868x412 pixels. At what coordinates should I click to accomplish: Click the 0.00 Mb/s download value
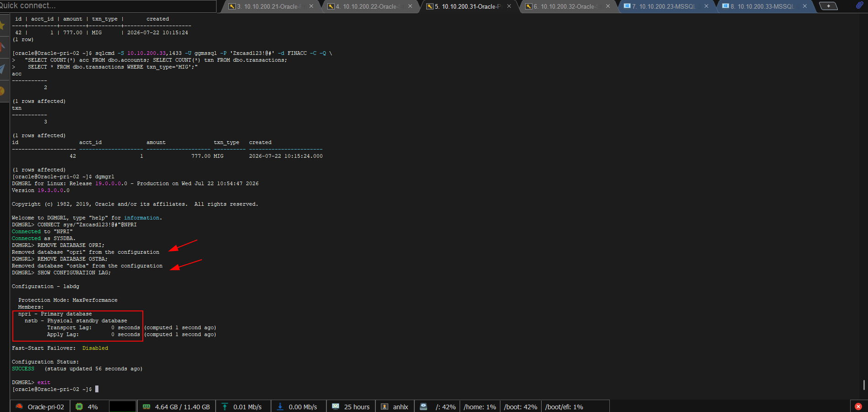coord(303,407)
